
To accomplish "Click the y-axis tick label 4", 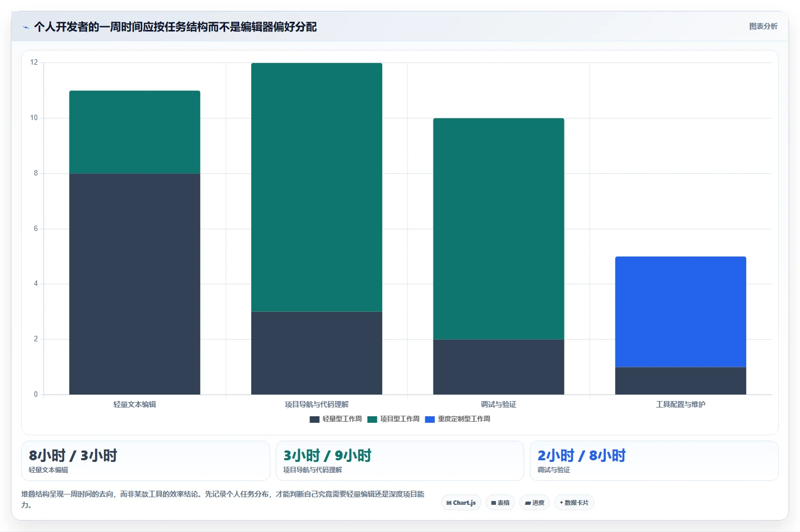I will pyautogui.click(x=36, y=284).
